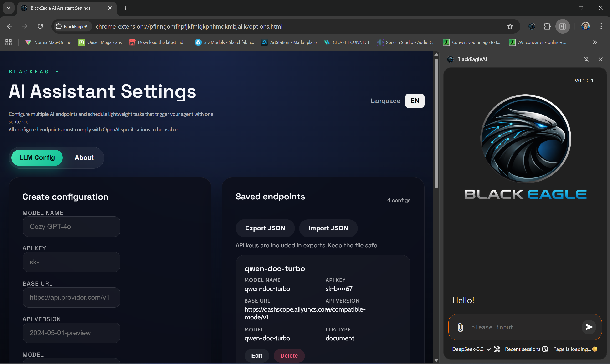Open Recent sessions via the clock icon
Screen dimensions: 610x364
[x=545, y=349]
